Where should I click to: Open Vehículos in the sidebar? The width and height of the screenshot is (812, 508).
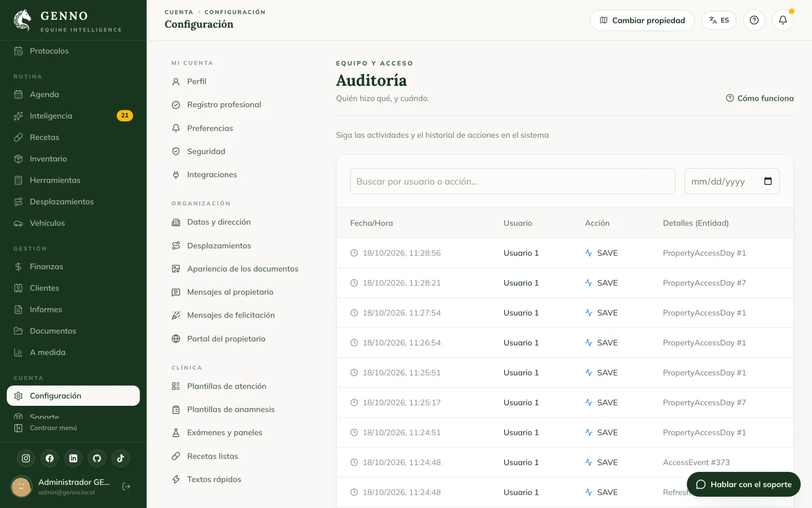point(73,223)
